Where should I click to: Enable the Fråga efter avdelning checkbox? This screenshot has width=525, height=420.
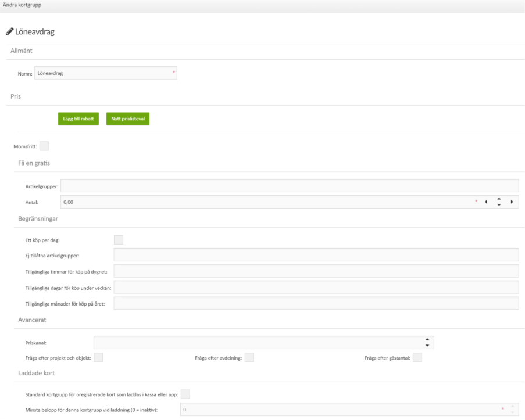coord(250,359)
